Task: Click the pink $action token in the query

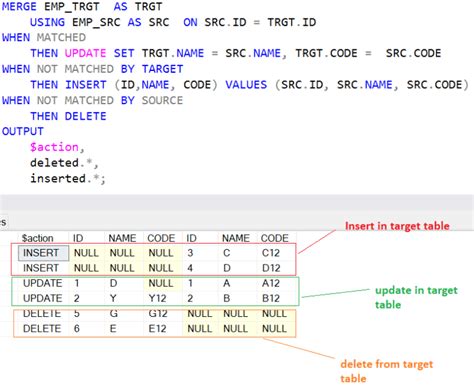Action: 54,147
